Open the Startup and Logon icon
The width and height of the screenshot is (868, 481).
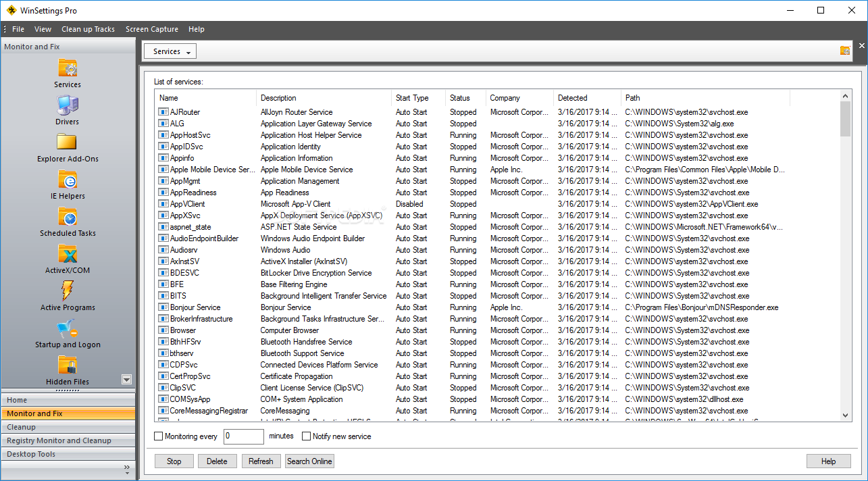pyautogui.click(x=68, y=328)
